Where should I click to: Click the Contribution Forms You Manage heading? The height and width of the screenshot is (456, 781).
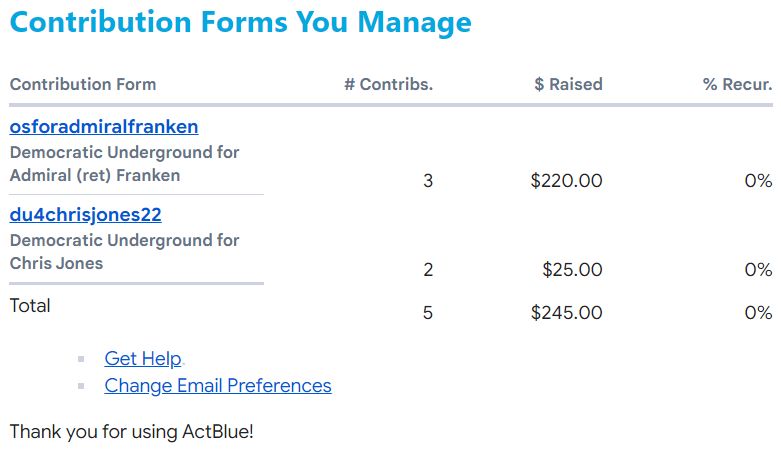pos(240,22)
